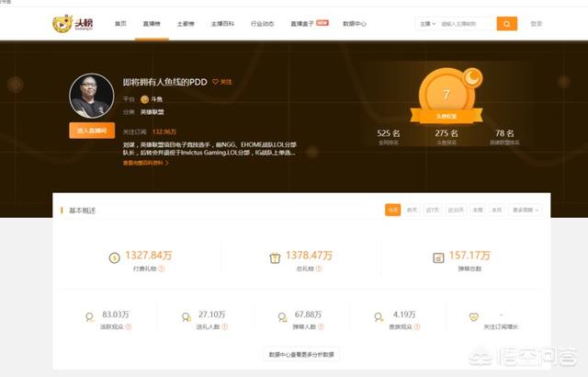Click the 27.10万 gifters value
588x377 pixels.
212,314
